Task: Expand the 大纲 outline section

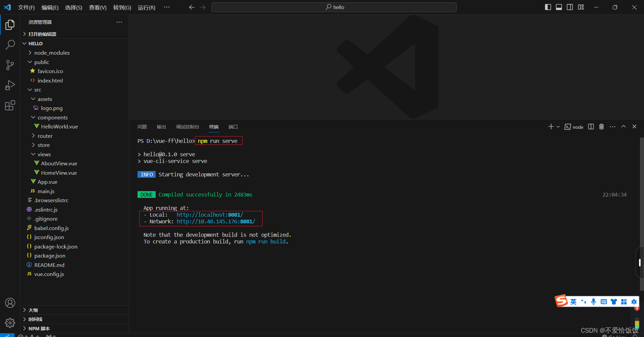Action: pos(74,310)
